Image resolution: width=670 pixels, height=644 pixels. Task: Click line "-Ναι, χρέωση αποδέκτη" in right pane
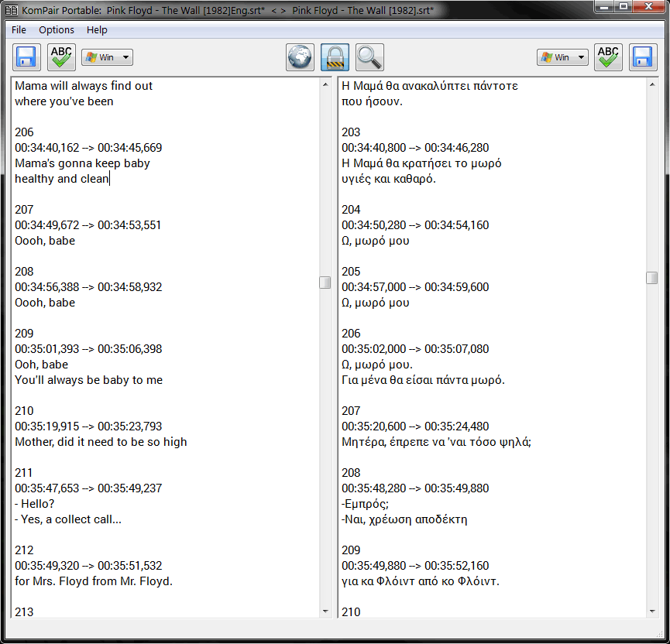(404, 519)
